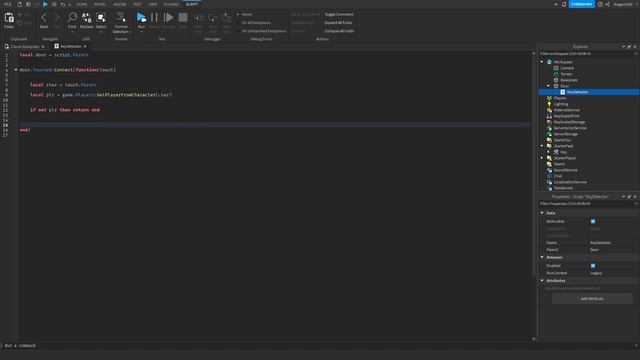The height and width of the screenshot is (360, 640).
Task: Collapse the Behavior properties section
Action: [542, 257]
